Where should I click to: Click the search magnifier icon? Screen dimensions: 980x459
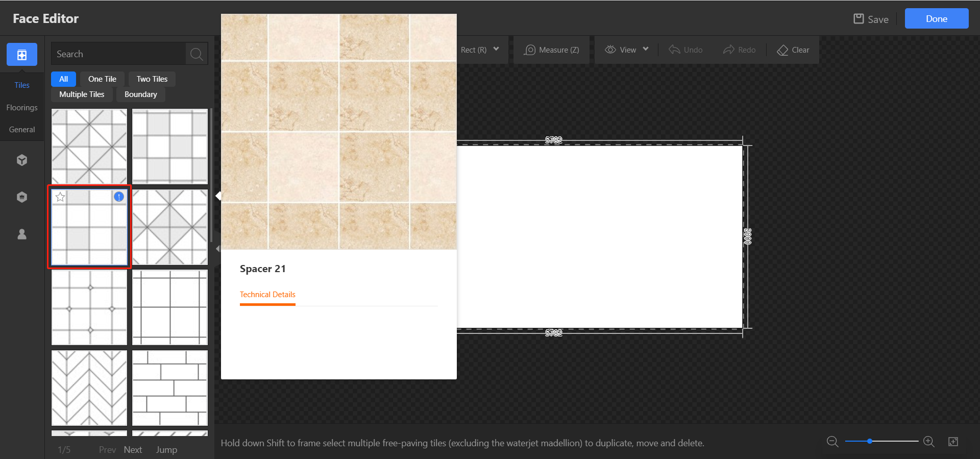[x=197, y=54]
